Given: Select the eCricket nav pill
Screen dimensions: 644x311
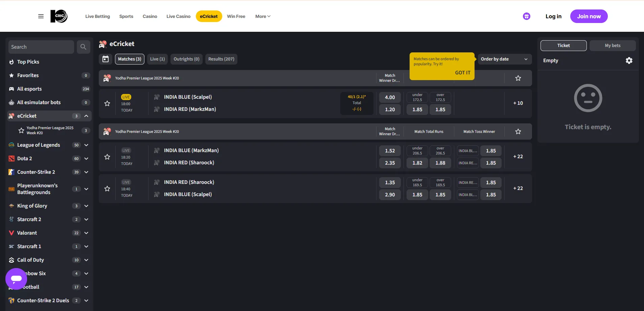Looking at the screenshot, I should tap(209, 16).
